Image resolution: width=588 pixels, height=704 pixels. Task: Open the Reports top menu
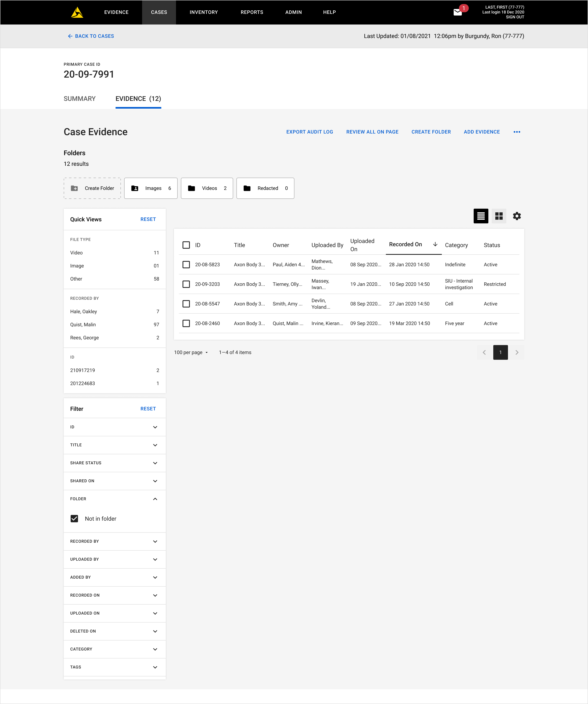point(252,12)
